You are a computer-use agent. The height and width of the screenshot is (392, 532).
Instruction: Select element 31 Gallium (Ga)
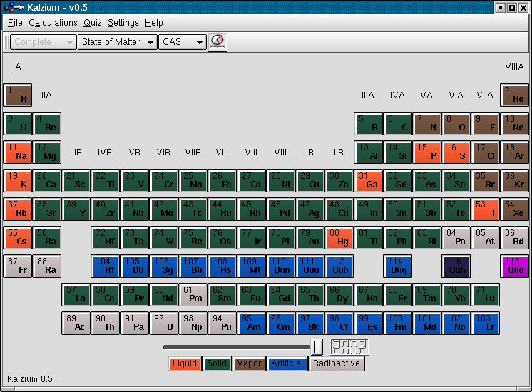pos(368,180)
